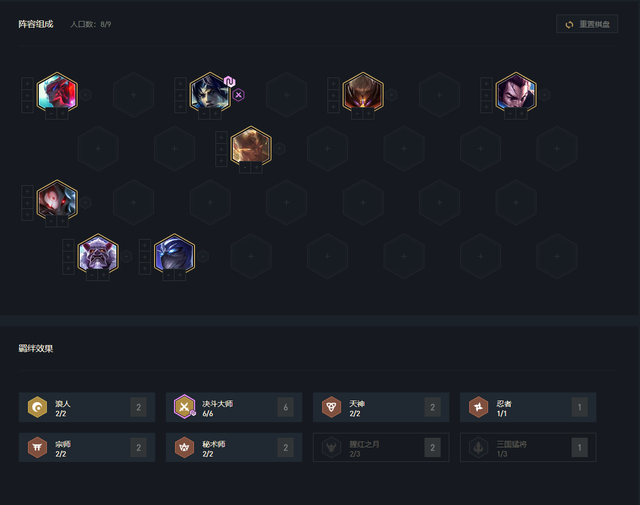Click the 重置棋盘 reset board button
The height and width of the screenshot is (505, 640).
click(587, 24)
